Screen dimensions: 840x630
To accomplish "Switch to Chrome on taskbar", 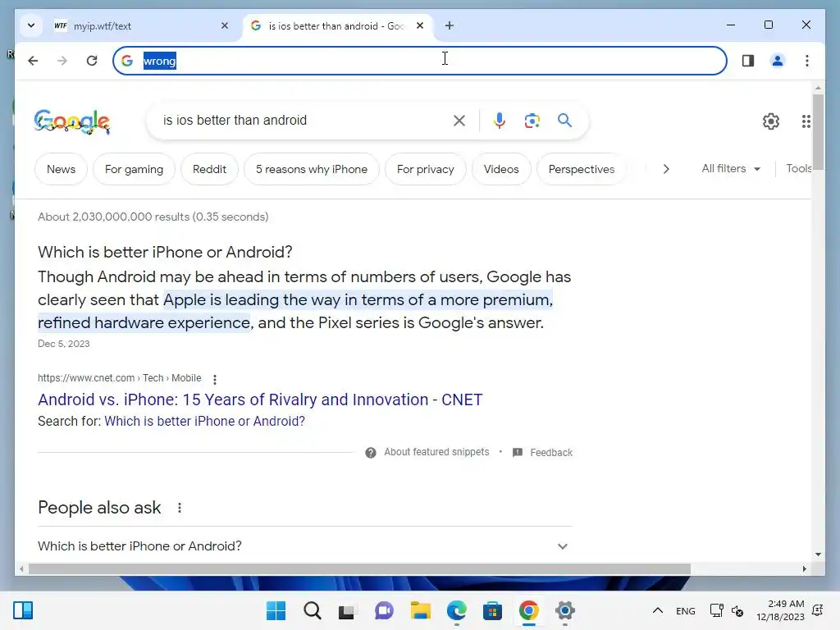I will pos(529,610).
